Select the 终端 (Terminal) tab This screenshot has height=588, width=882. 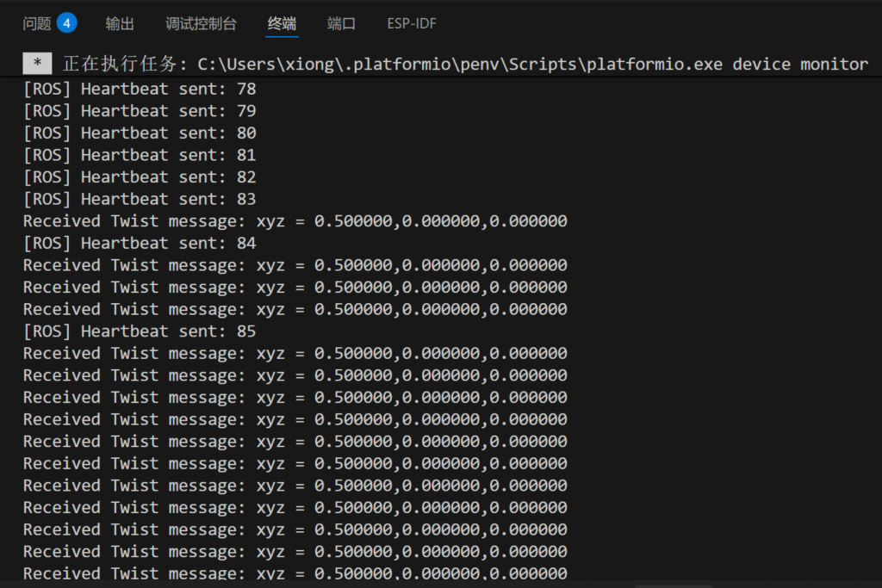tap(282, 23)
